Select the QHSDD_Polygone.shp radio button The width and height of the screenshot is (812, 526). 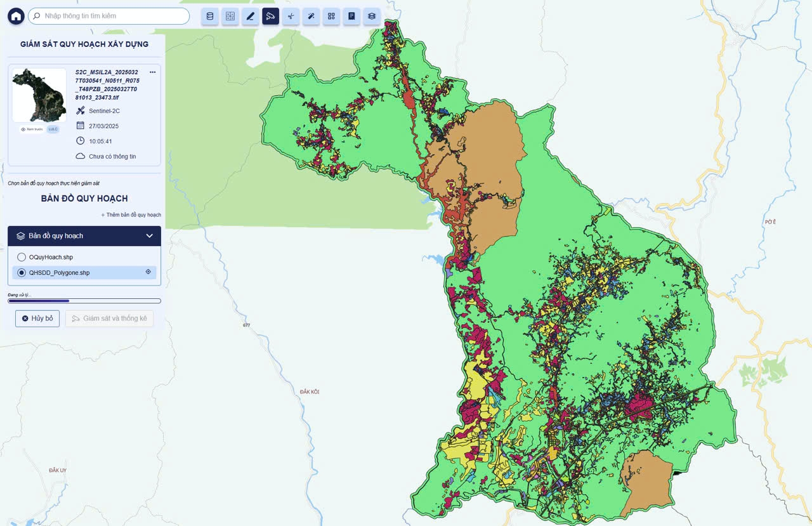click(22, 273)
